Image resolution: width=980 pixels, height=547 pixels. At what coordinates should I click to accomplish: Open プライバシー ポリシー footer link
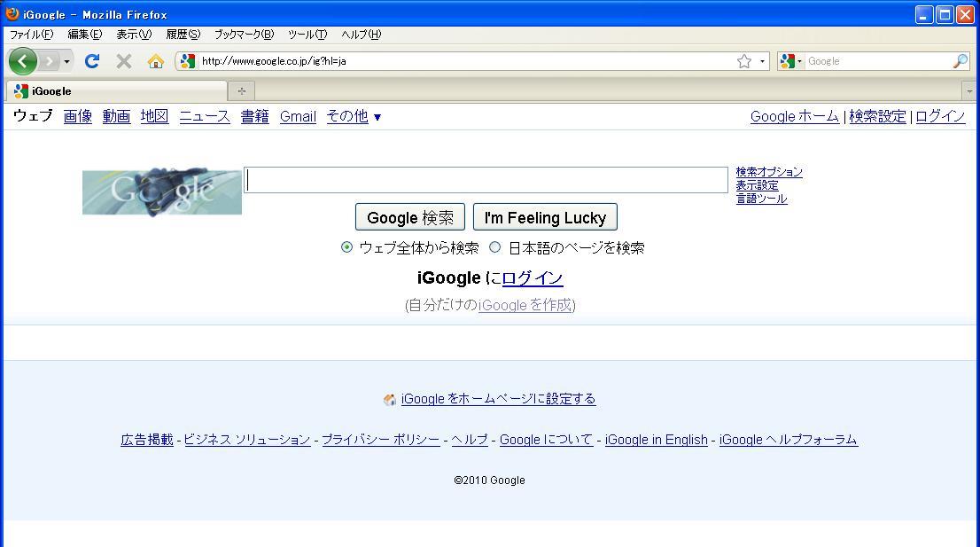[381, 440]
